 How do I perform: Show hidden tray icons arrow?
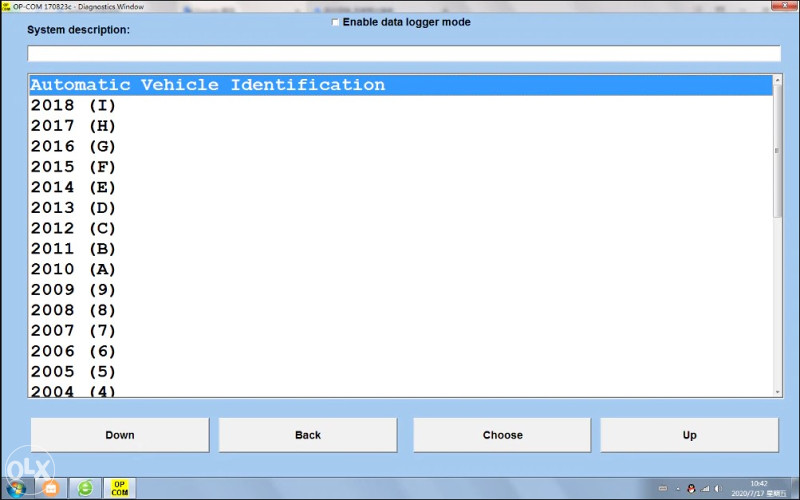[678, 489]
